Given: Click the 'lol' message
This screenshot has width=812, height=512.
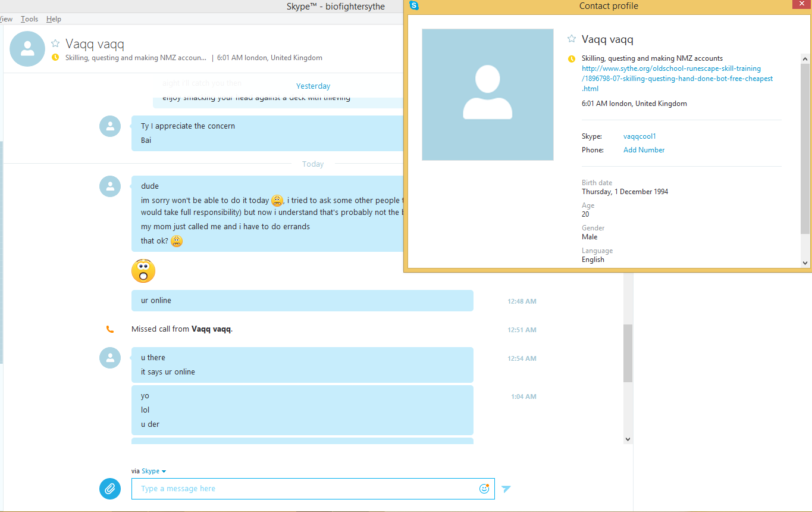Looking at the screenshot, I should 145,410.
